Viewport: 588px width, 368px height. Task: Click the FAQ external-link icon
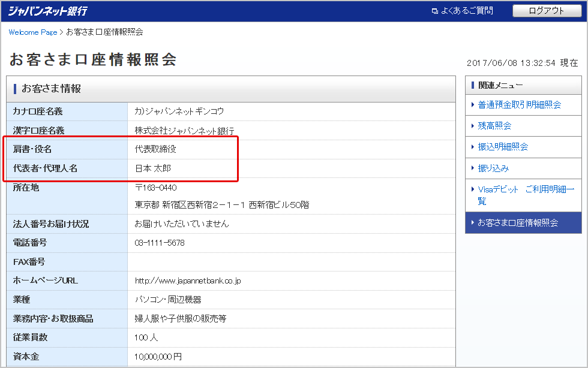tap(434, 11)
